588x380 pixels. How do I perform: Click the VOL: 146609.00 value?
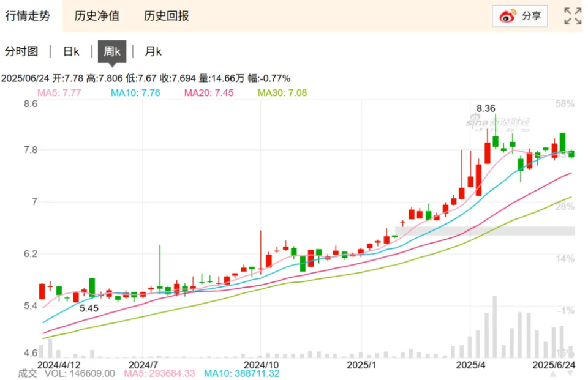[x=80, y=374]
